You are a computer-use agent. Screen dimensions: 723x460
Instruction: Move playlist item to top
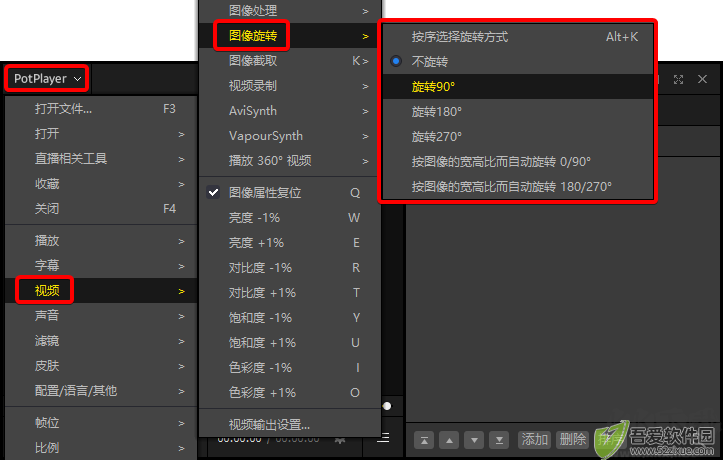424,440
